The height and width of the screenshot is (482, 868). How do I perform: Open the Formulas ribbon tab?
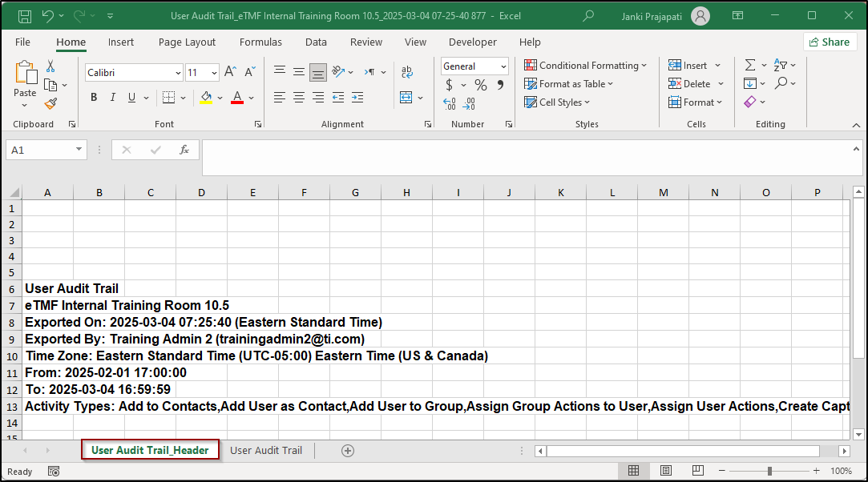260,42
